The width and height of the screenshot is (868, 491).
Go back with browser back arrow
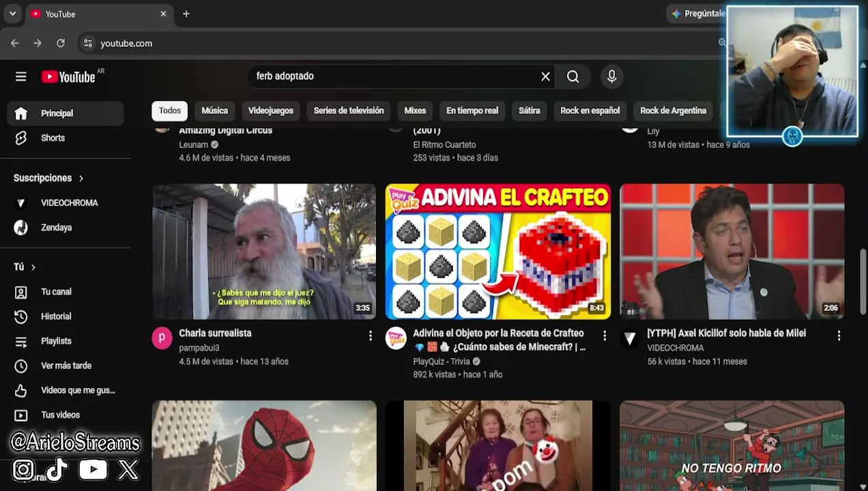point(14,43)
